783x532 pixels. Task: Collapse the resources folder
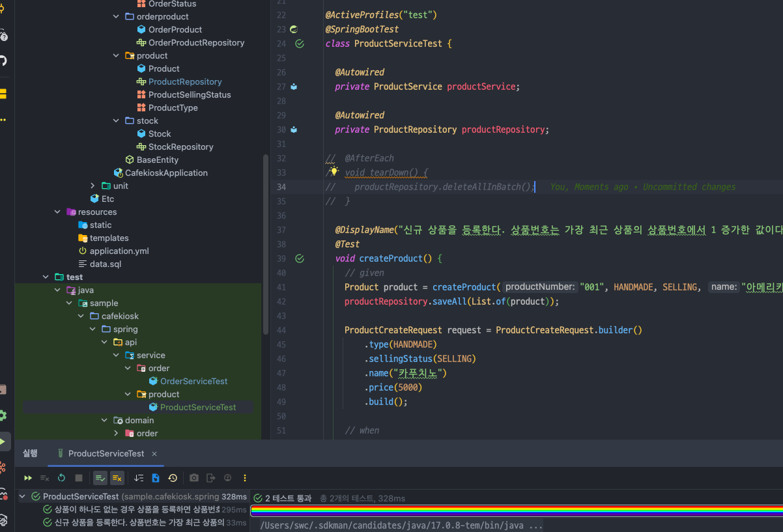click(x=57, y=212)
